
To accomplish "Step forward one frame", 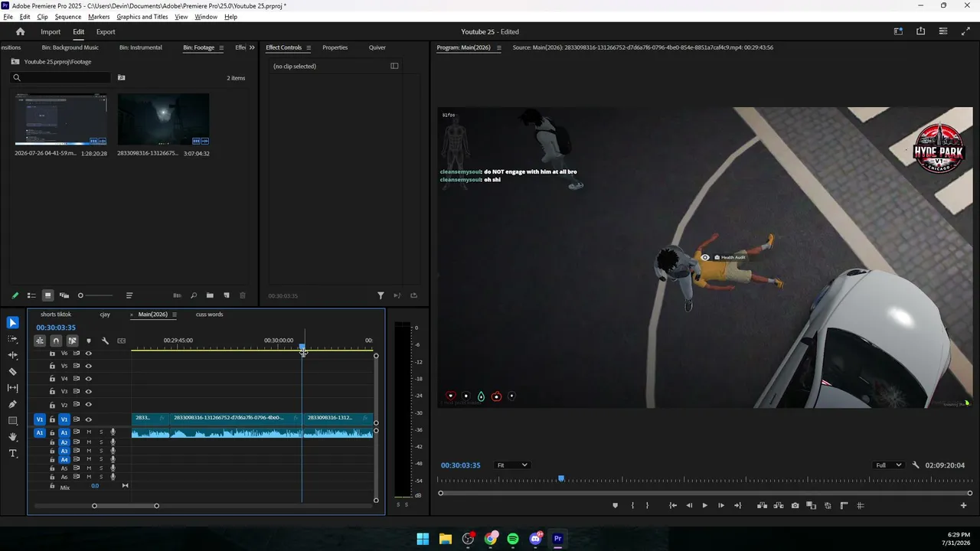I will [x=720, y=505].
